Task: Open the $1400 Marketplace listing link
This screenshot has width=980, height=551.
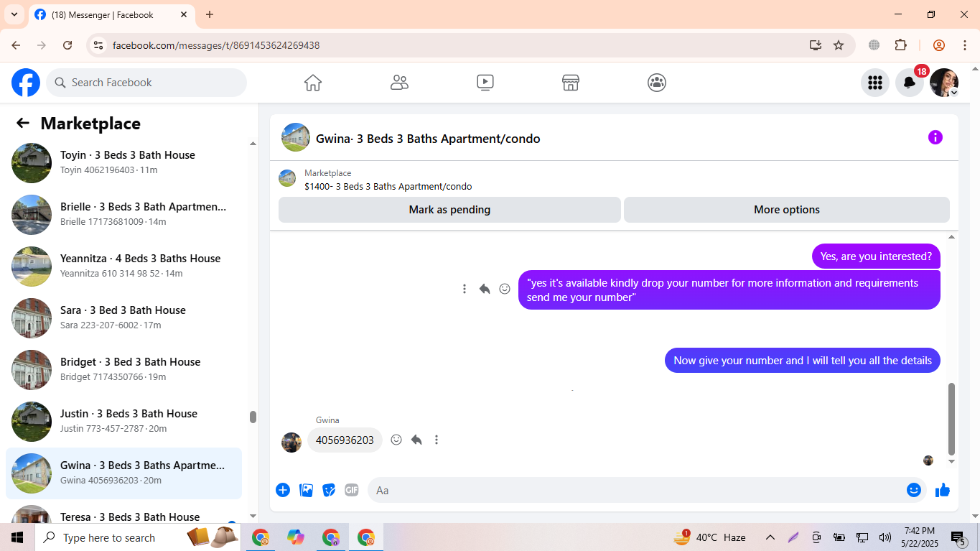Action: pyautogui.click(x=388, y=186)
